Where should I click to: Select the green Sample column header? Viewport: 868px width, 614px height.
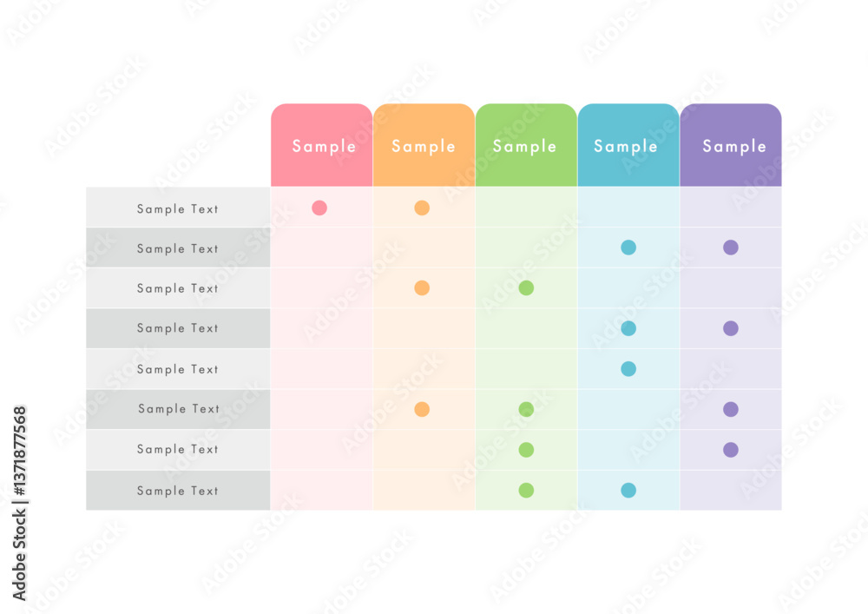(527, 145)
